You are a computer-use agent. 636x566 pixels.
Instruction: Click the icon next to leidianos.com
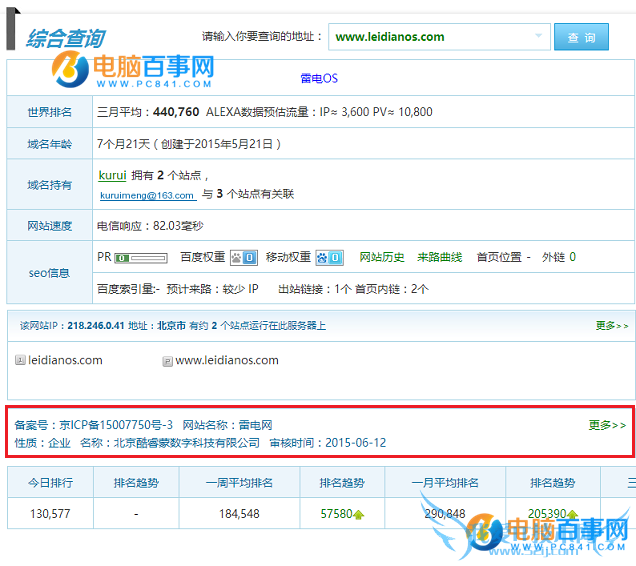coord(20,360)
